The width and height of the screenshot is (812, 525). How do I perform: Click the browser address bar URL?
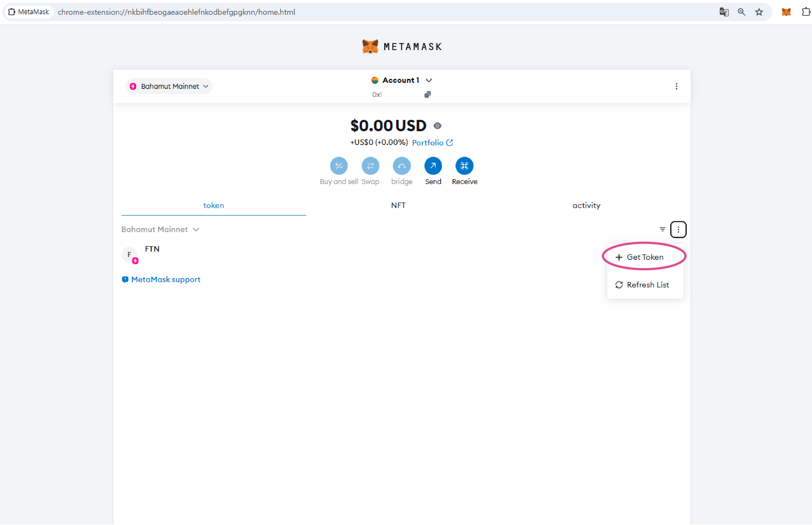tap(176, 12)
